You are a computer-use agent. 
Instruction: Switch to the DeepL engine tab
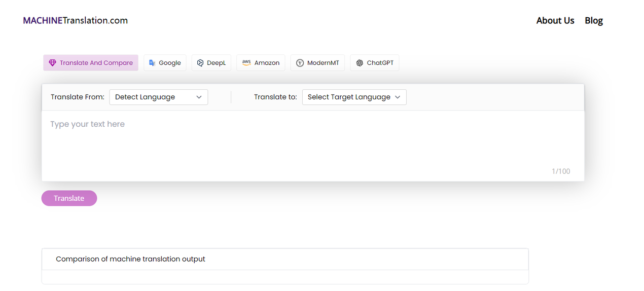click(x=211, y=63)
